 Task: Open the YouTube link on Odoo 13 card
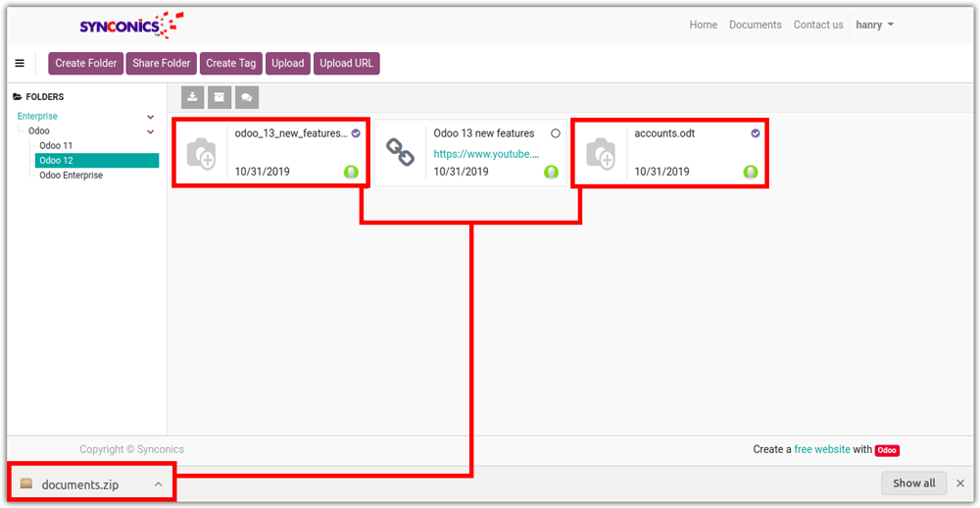point(486,154)
